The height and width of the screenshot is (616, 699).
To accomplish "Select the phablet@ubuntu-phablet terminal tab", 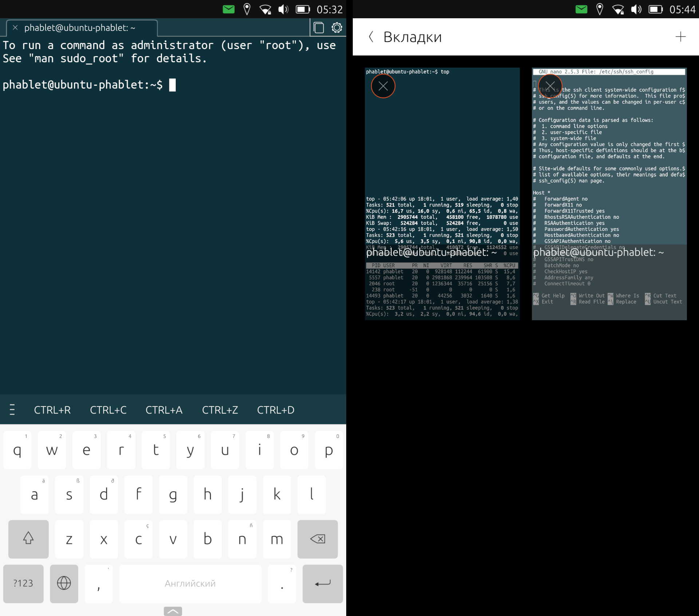I will click(x=80, y=27).
